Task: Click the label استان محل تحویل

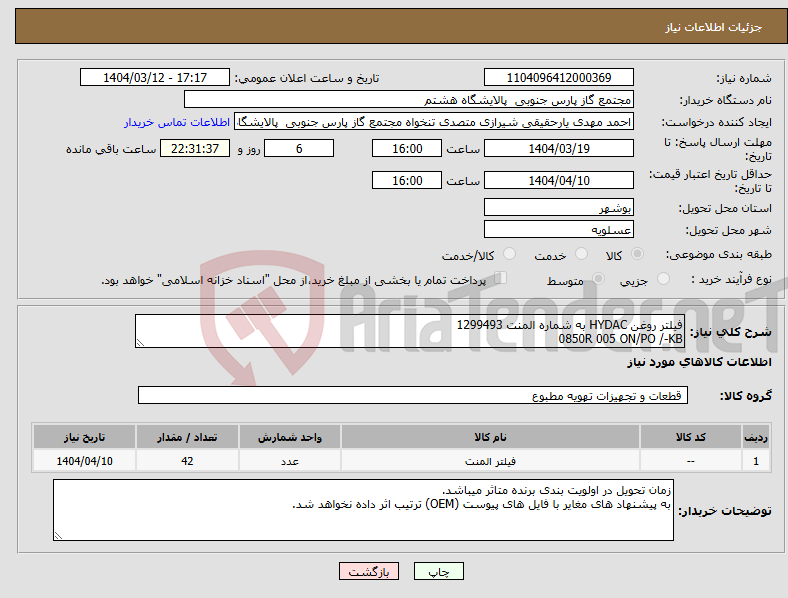Action: [x=725, y=208]
